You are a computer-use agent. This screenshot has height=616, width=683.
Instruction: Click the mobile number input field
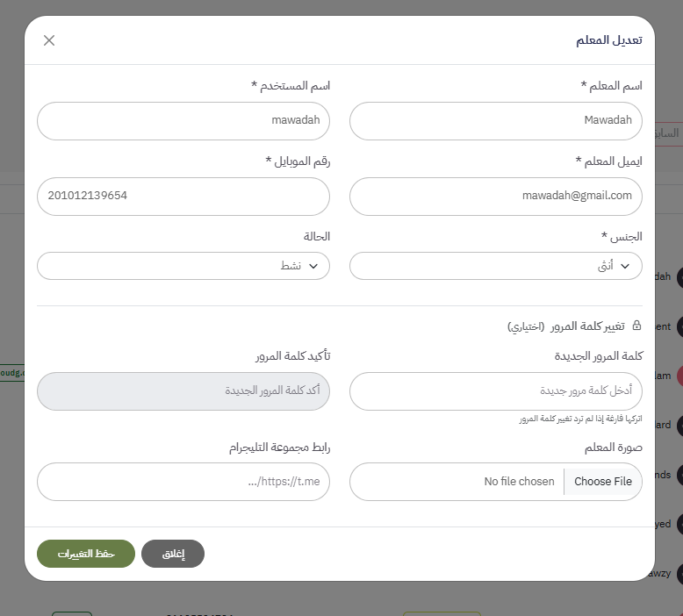click(183, 197)
